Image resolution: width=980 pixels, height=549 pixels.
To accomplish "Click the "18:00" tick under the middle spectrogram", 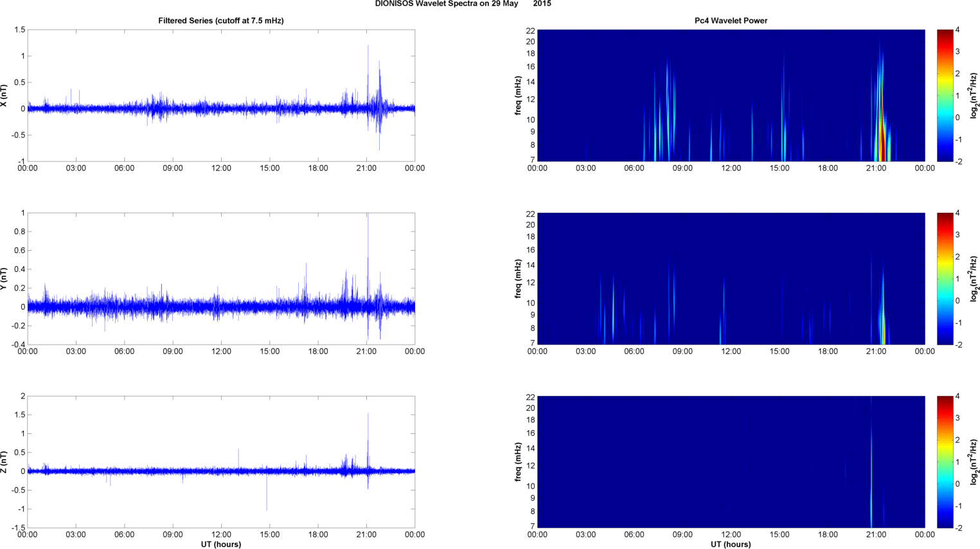I will (828, 352).
